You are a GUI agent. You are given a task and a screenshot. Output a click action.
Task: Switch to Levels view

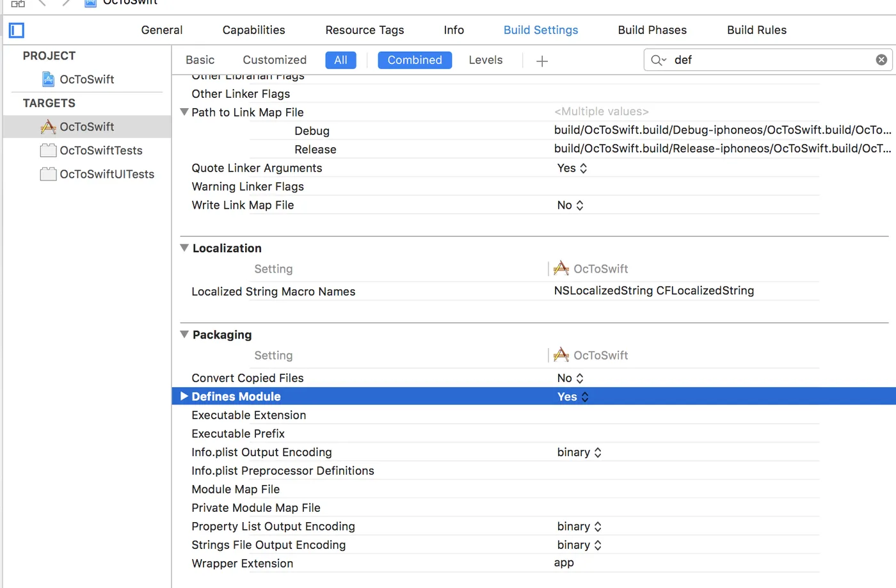[486, 60]
